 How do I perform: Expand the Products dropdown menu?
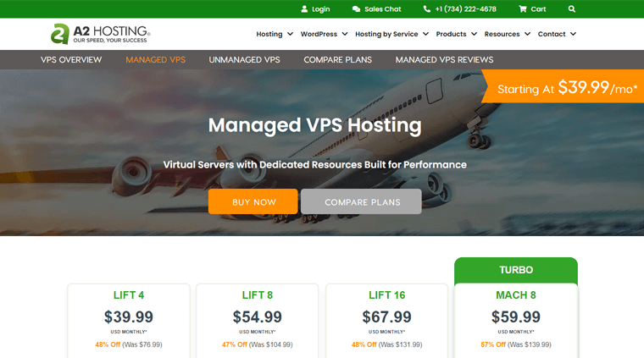coord(456,34)
